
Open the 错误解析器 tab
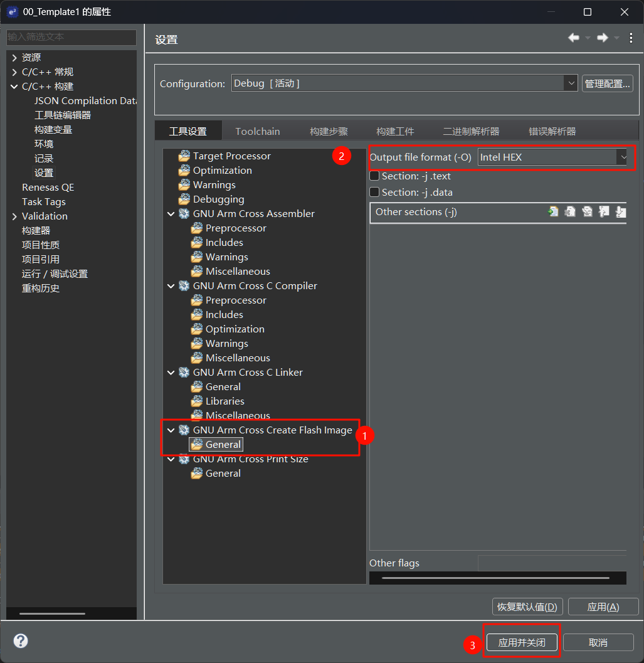click(552, 131)
